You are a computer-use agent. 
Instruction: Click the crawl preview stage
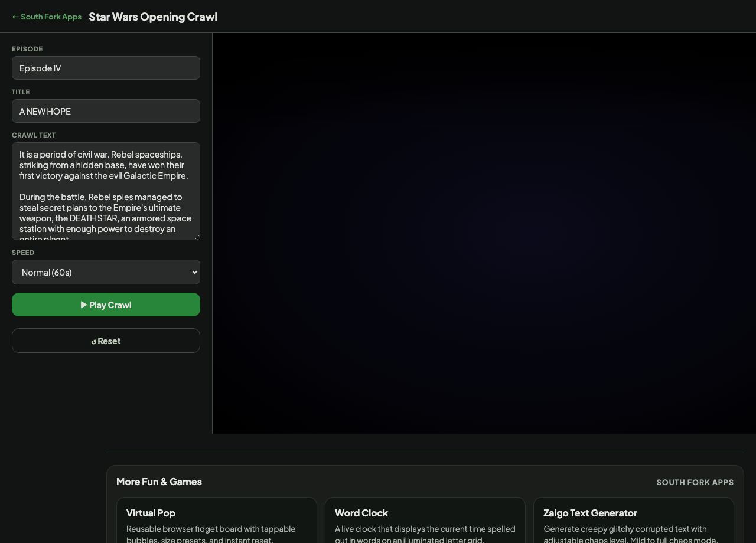pyautogui.click(x=484, y=233)
